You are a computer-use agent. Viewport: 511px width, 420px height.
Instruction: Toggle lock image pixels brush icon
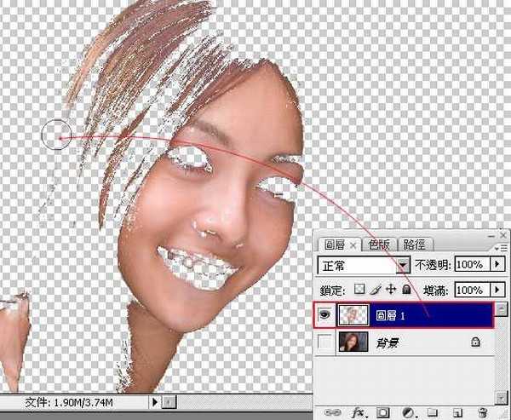click(375, 290)
